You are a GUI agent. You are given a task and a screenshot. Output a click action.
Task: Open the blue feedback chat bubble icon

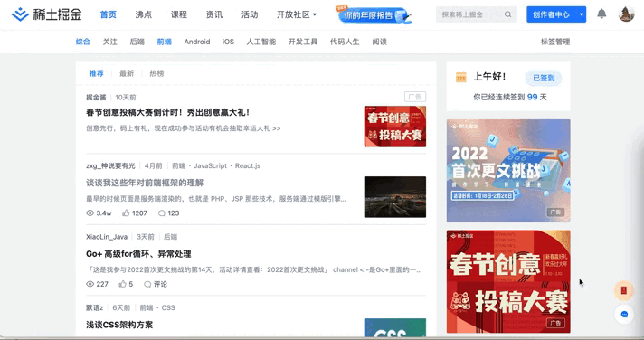point(624,315)
